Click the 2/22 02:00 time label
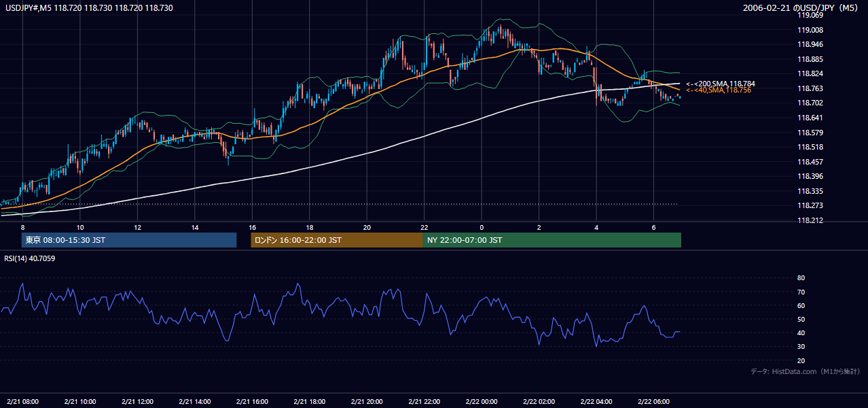Screen dimensions: 868x408 pos(539,401)
